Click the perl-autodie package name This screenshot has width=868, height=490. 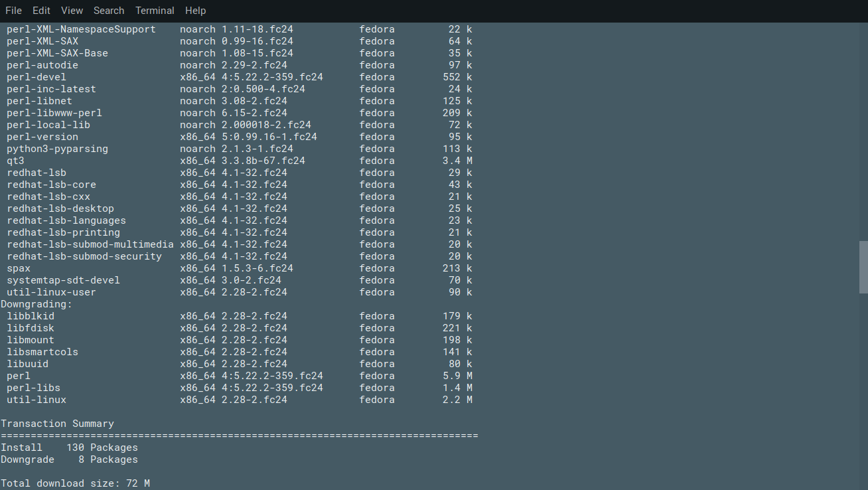(42, 65)
